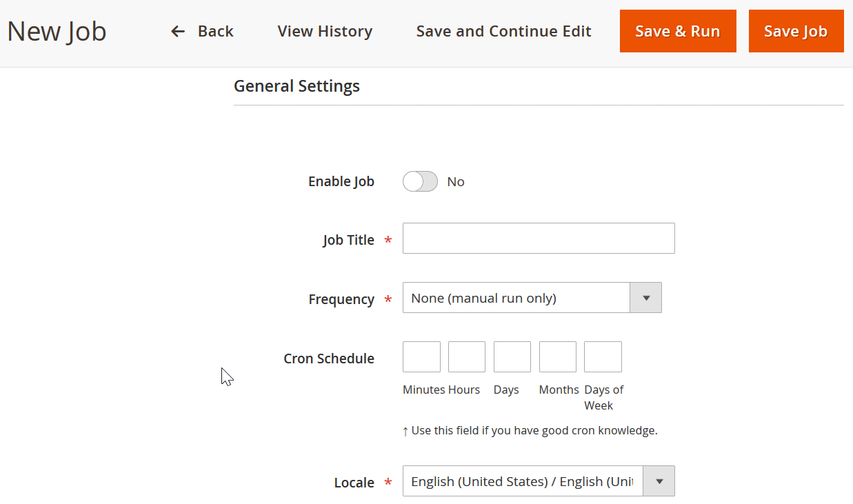The image size is (853, 504).
Task: Click the Save & Run button
Action: coord(678,31)
